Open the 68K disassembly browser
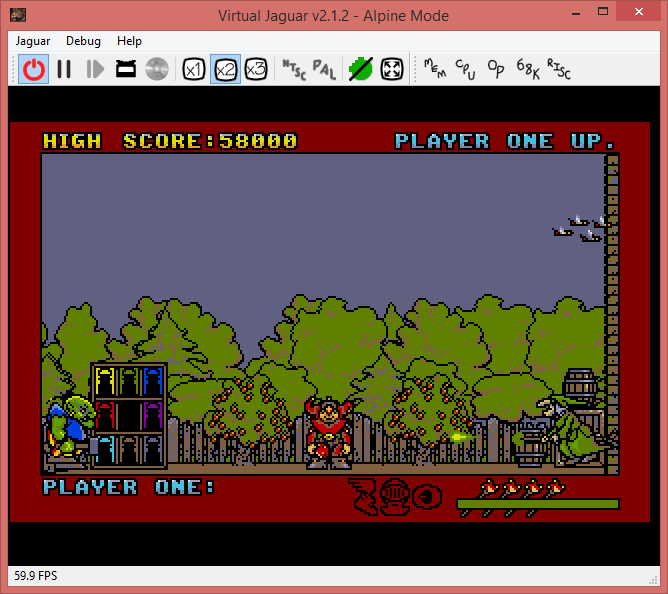Screen dimensions: 668x594 coord(527,69)
